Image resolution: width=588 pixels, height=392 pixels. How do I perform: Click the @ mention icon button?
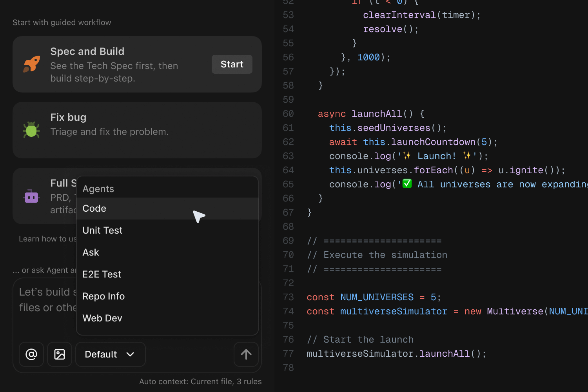pos(31,354)
